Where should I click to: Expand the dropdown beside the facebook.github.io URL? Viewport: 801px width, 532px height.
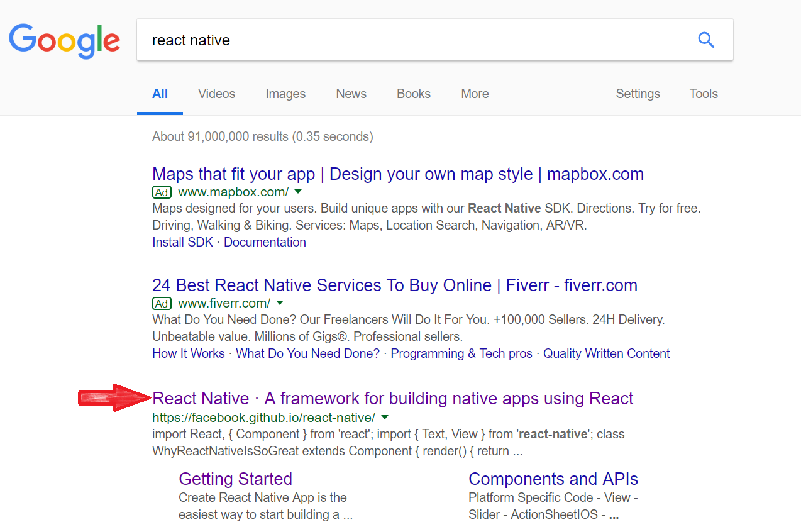[385, 417]
